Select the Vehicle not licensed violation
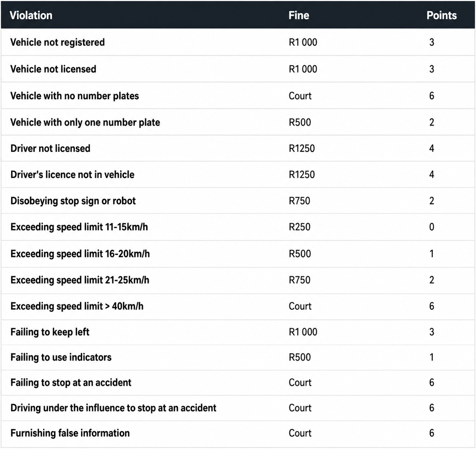This screenshot has width=476, height=449. (53, 69)
